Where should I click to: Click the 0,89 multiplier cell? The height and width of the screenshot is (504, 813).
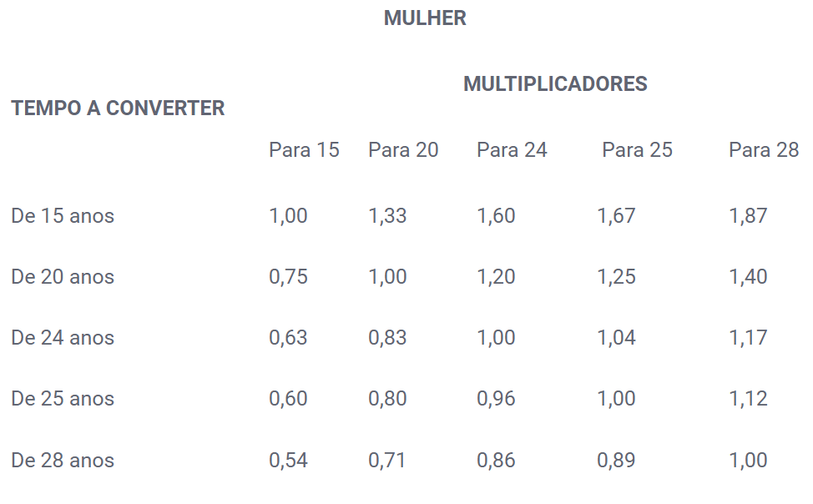point(616,461)
